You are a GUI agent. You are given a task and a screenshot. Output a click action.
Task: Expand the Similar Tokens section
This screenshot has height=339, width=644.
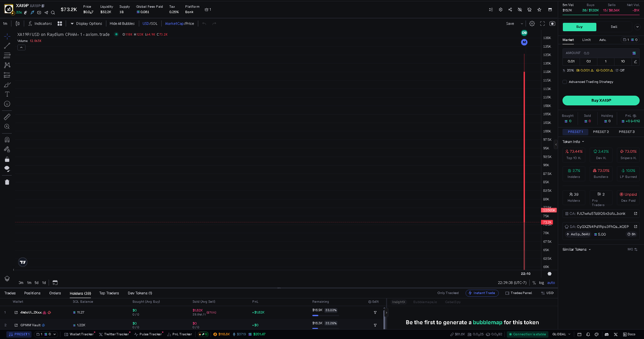click(577, 249)
